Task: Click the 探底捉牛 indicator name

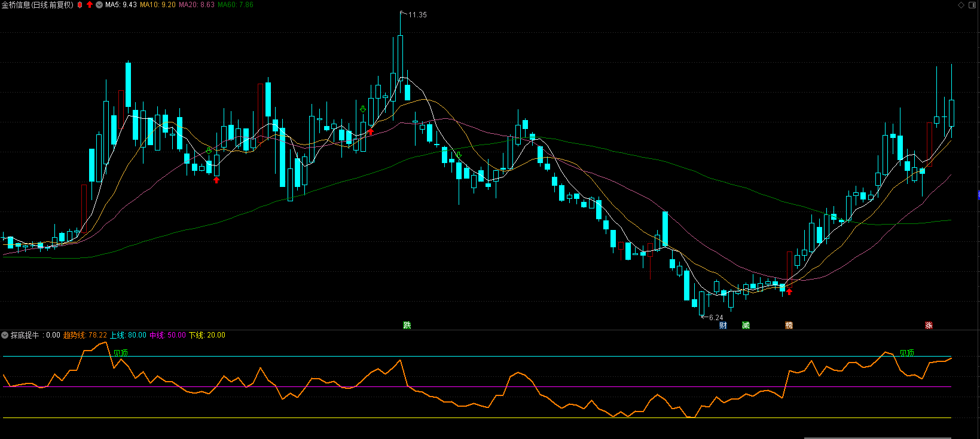Action: pos(25,335)
